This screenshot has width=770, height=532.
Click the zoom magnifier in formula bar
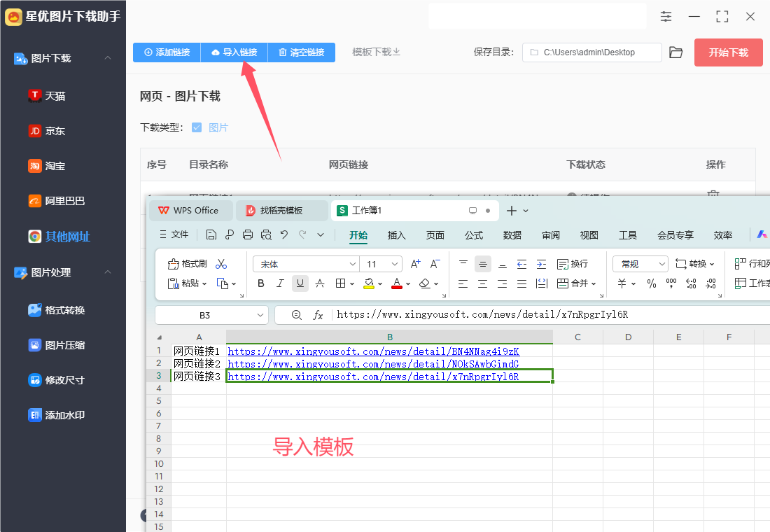tap(297, 315)
